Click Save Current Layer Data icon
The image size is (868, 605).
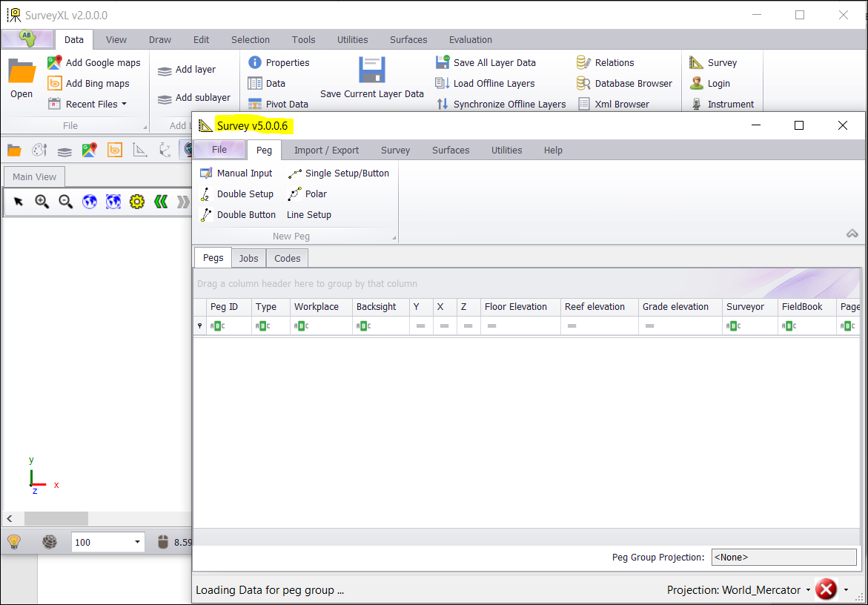coord(371,70)
